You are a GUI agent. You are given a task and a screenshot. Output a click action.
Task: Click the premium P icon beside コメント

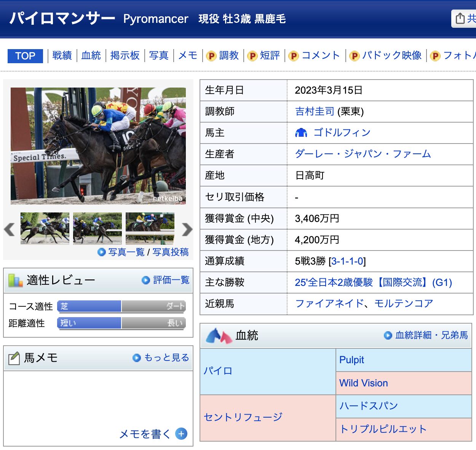pyautogui.click(x=294, y=56)
